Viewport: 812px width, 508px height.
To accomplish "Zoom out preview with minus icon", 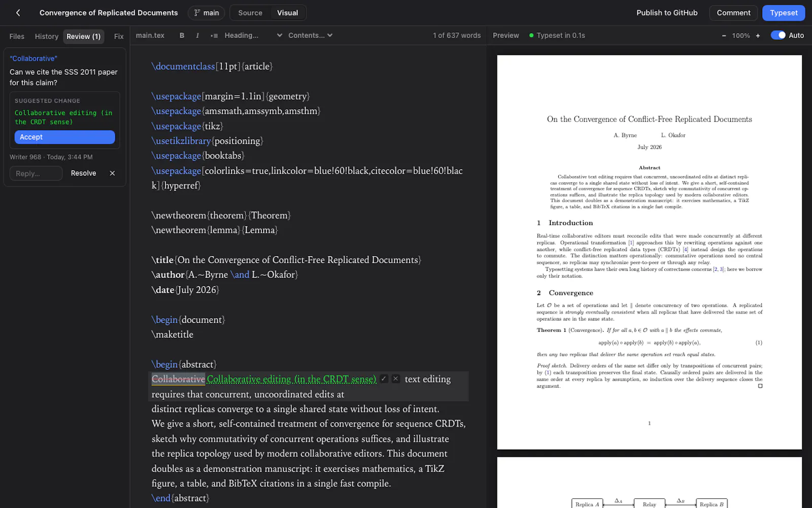I will [x=724, y=36].
